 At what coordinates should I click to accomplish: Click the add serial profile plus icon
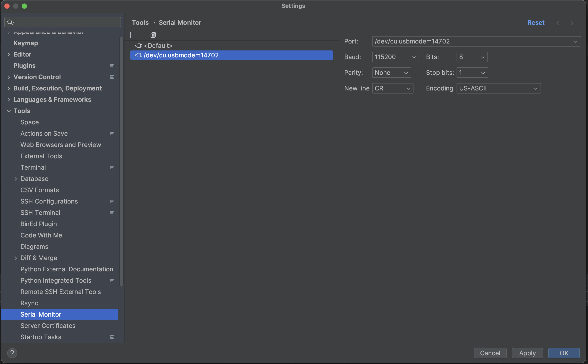130,35
